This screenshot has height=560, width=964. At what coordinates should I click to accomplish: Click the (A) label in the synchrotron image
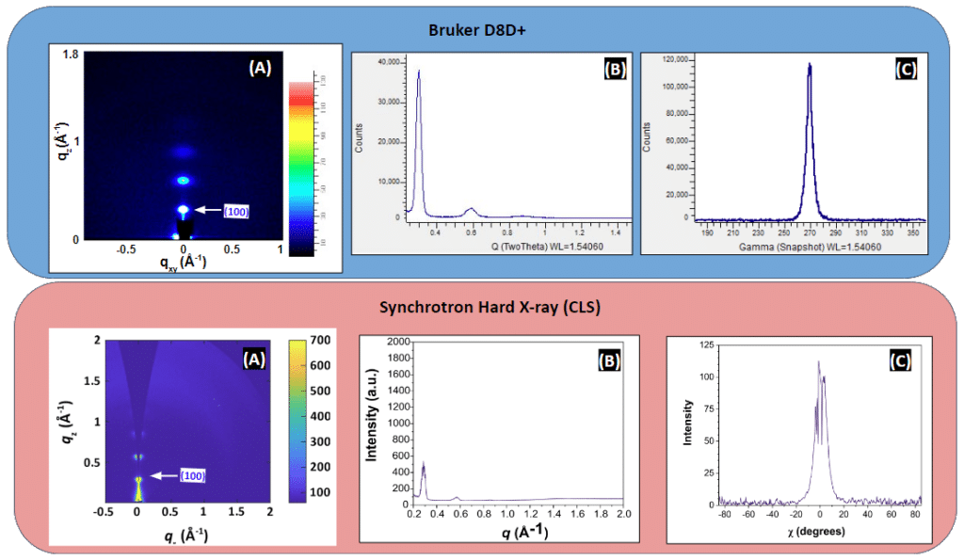254,359
